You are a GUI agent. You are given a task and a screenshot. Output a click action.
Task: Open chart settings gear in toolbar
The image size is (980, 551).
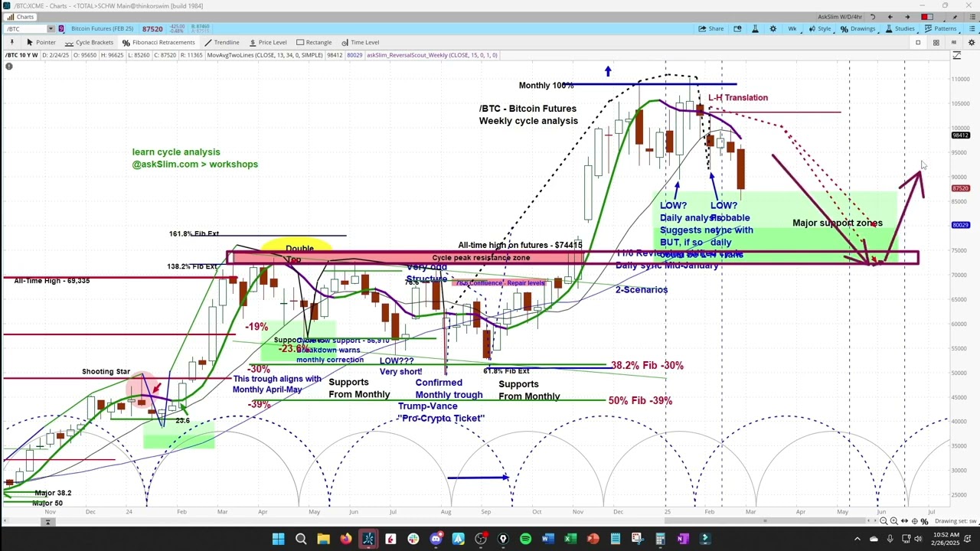(x=773, y=29)
